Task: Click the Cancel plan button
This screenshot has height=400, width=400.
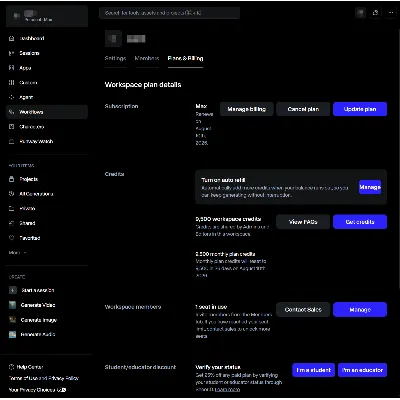Action: (303, 109)
